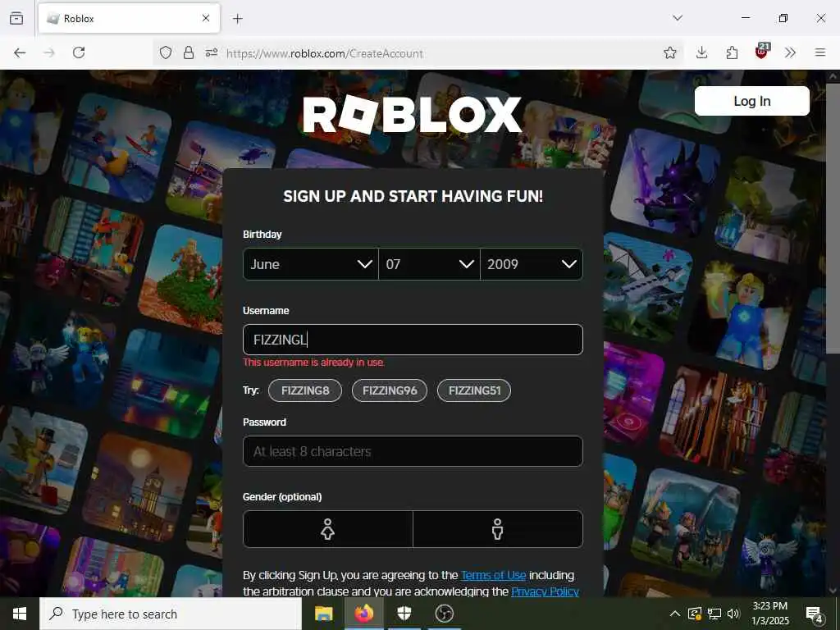This screenshot has width=840, height=630.
Task: Open the Windows Start menu
Action: [x=20, y=614]
